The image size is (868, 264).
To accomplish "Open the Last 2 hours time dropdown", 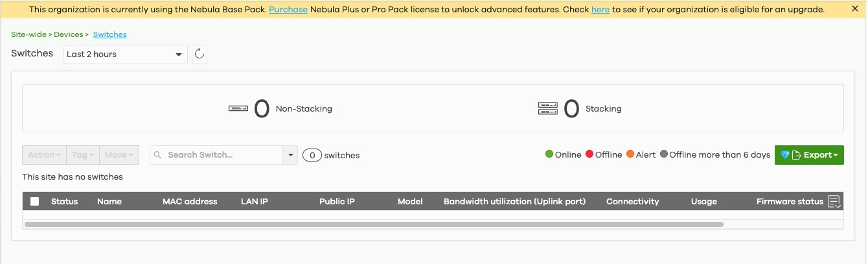I will (125, 54).
